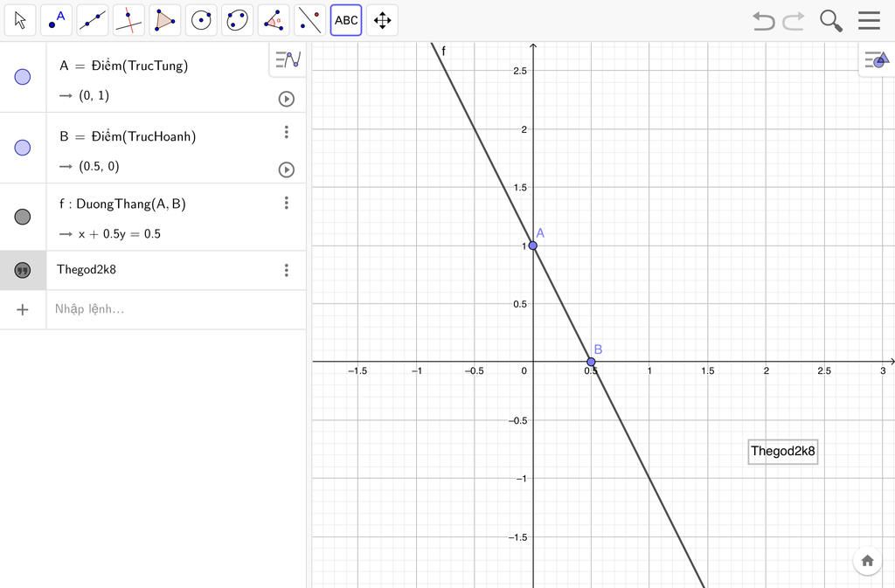
Task: Open more options for point B row
Action: coord(286,132)
